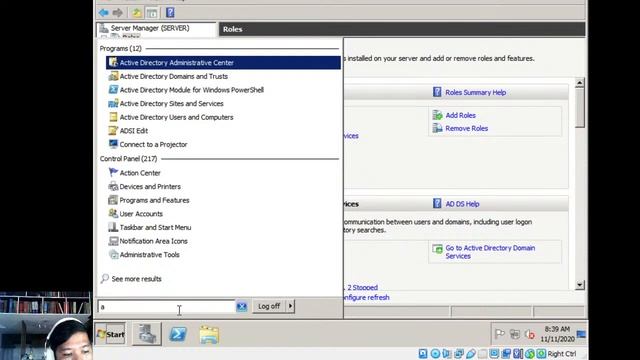Click the Log off button
The height and width of the screenshot is (360, 640).
click(269, 306)
